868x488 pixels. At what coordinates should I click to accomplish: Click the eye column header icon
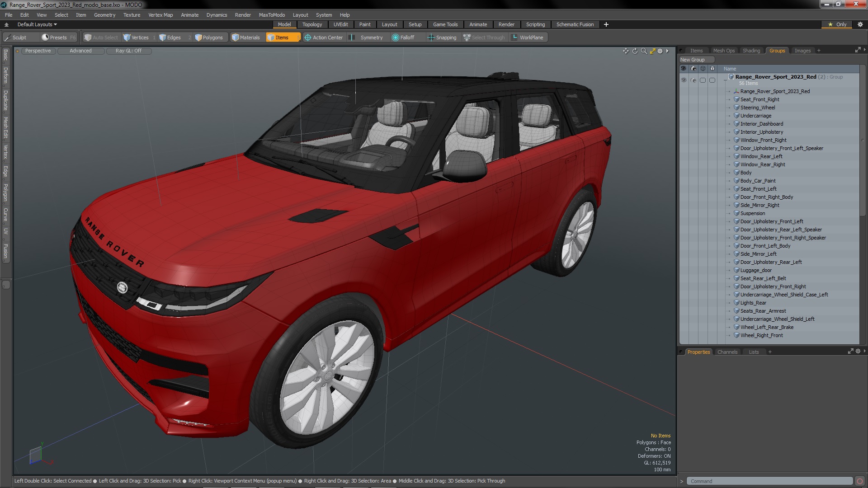tap(684, 69)
